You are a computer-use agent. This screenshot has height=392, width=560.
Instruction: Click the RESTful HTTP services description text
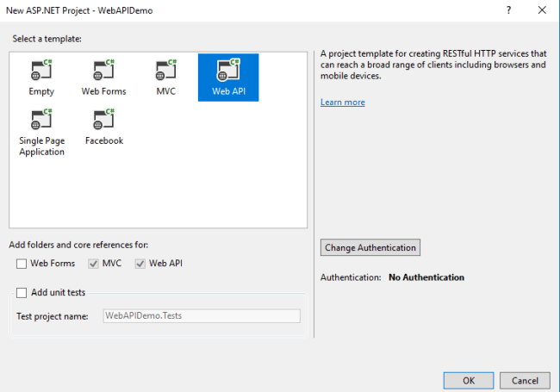point(433,65)
